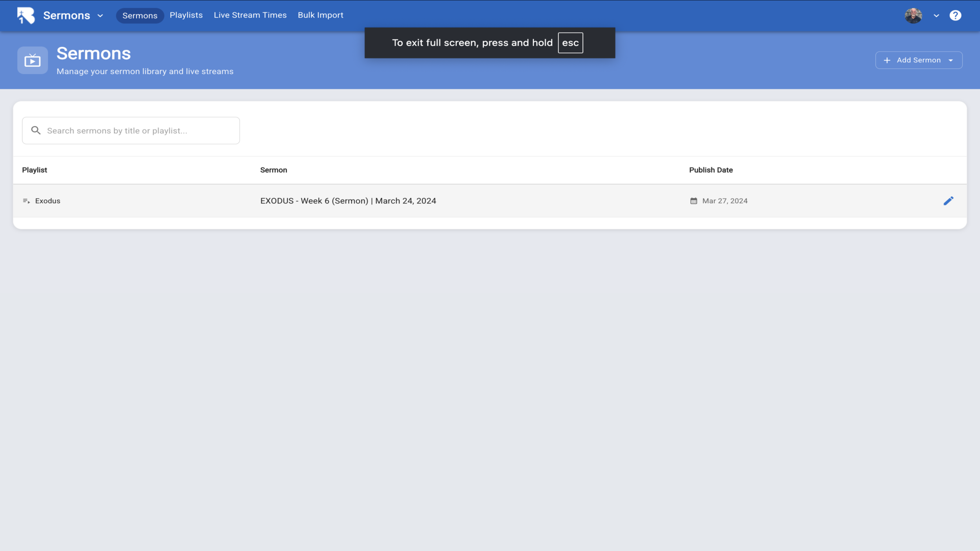
Task: Click the app logo icon in header
Action: [26, 15]
